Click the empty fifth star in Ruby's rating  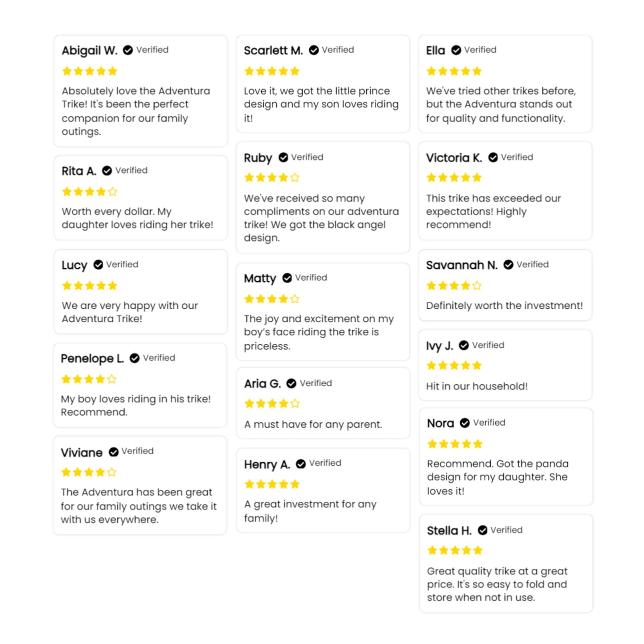point(295,178)
